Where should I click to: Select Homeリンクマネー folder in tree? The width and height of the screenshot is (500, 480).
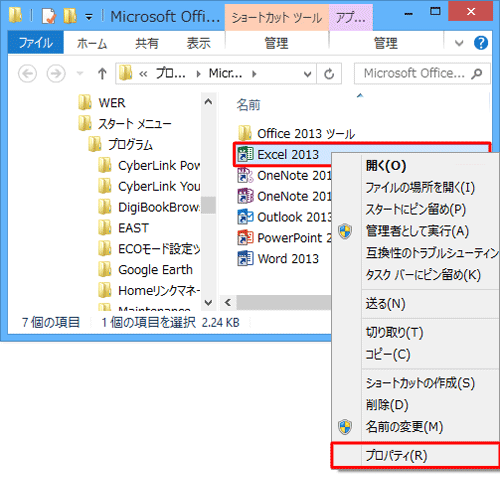pyautogui.click(x=159, y=291)
